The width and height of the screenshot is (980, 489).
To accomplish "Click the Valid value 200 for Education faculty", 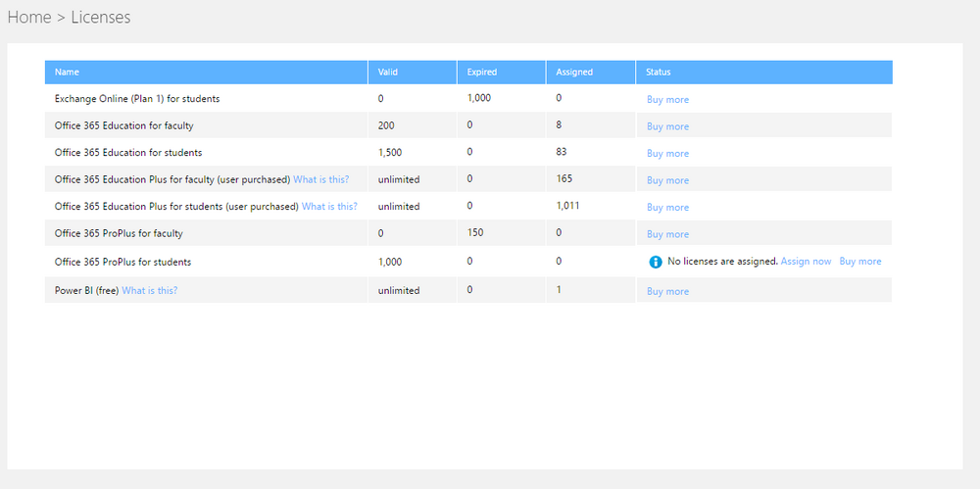I will 386,125.
